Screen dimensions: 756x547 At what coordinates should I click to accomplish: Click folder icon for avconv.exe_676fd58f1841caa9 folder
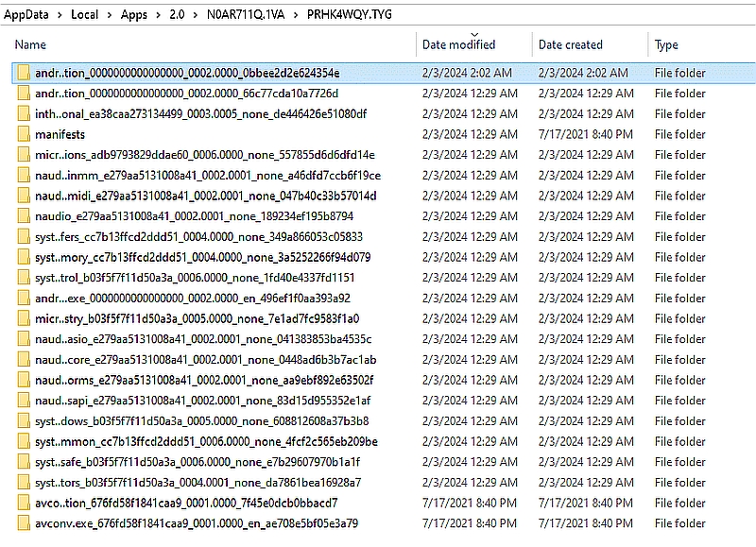tap(23, 523)
